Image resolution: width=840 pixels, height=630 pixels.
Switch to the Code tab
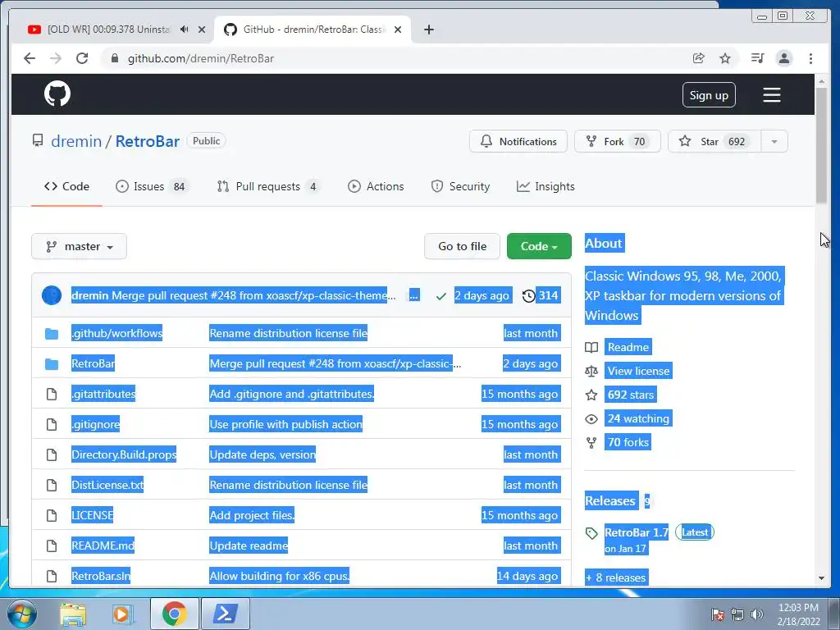click(66, 186)
